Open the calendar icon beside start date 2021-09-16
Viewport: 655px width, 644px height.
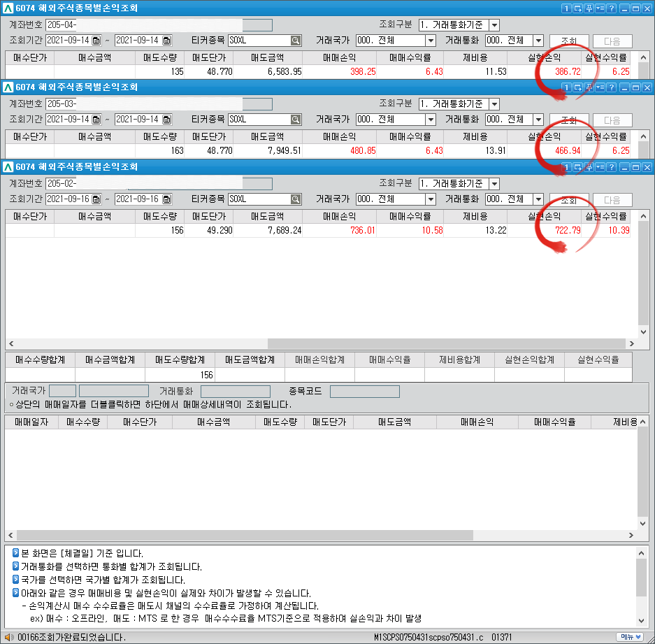[x=96, y=199]
